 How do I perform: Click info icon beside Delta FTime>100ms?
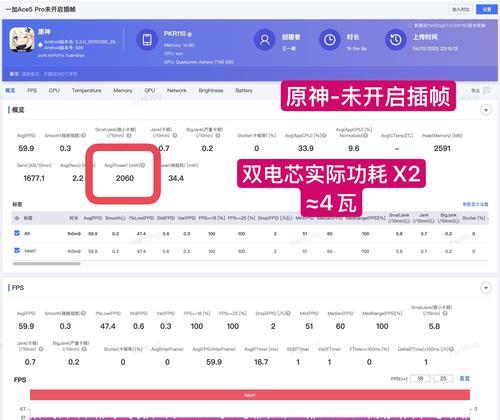point(451,349)
